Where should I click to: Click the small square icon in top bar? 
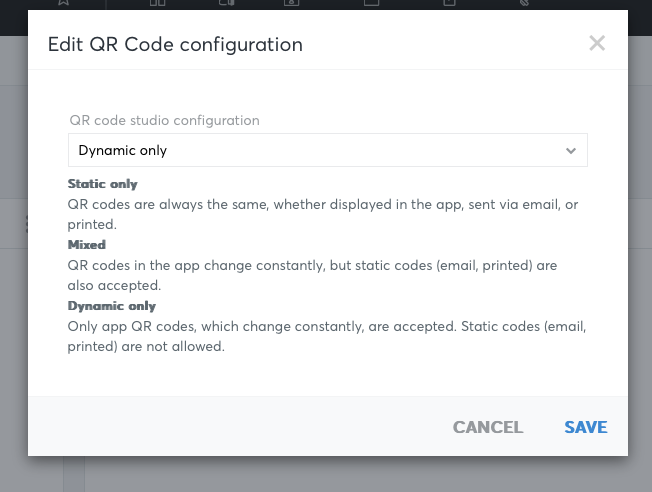(x=449, y=2)
